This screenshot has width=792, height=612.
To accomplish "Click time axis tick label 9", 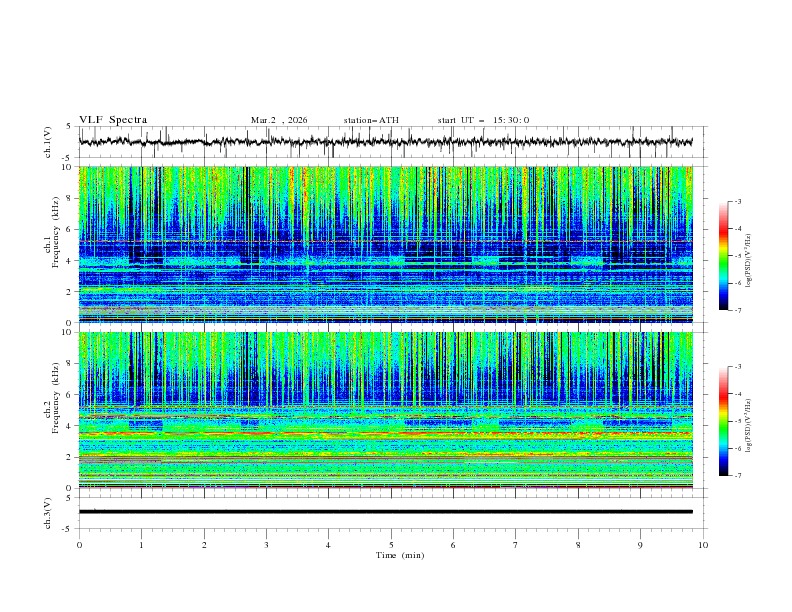I will [640, 545].
